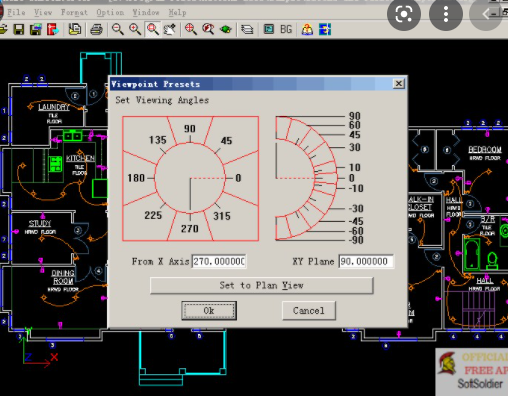Click the teal screen toolbar icon
Screen dimensions: 508x396
coord(269,30)
